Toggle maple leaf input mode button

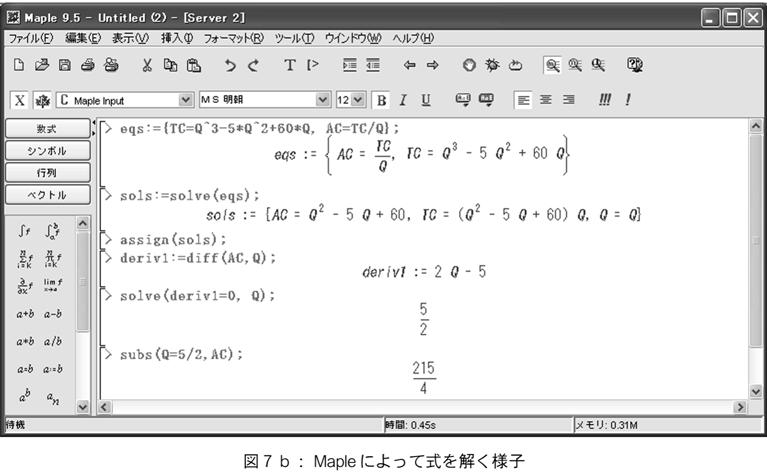click(x=43, y=101)
